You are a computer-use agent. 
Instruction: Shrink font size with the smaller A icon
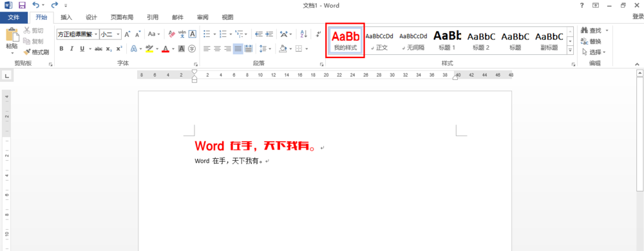[138, 34]
